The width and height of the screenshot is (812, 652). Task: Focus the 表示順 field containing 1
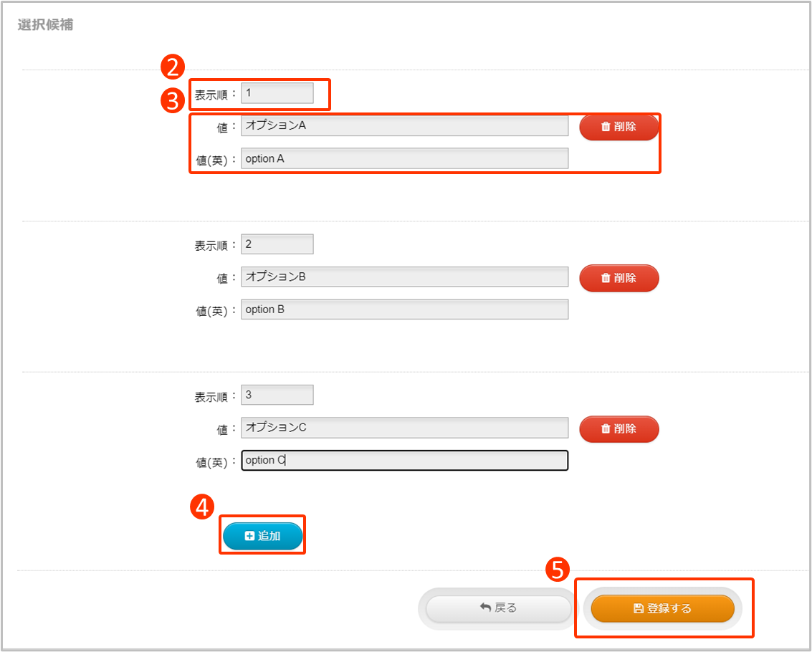[x=277, y=93]
